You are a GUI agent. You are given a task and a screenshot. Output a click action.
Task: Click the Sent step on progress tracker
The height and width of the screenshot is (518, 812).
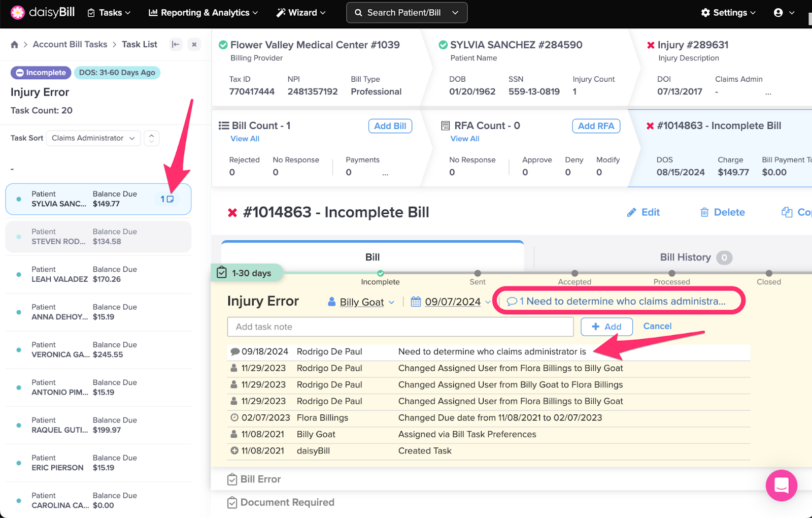[477, 274]
